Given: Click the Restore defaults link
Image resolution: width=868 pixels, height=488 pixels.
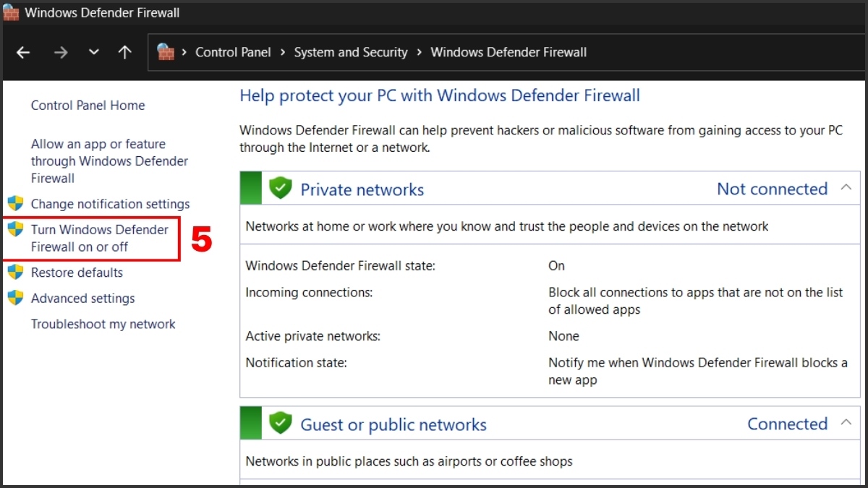Looking at the screenshot, I should pos(77,273).
